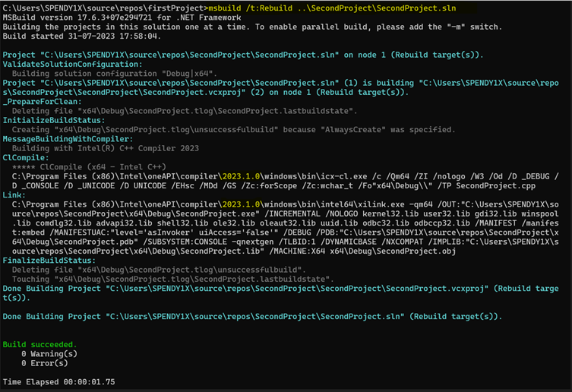Click the Link target heading

[x=15, y=194]
